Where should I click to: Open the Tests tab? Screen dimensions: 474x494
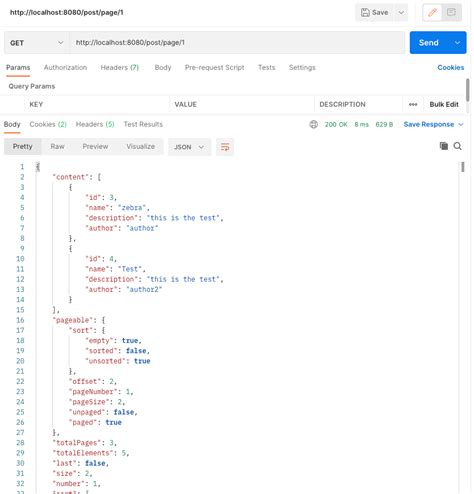[266, 68]
